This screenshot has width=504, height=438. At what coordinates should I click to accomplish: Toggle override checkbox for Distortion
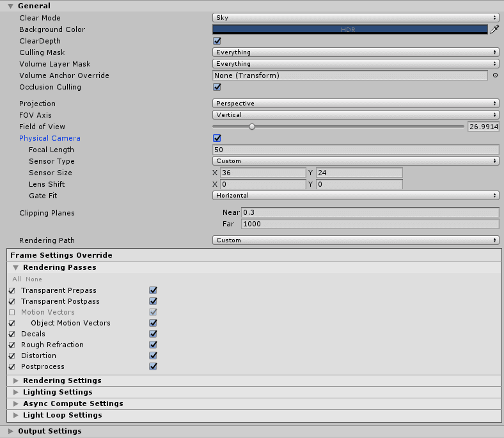[x=12, y=356]
